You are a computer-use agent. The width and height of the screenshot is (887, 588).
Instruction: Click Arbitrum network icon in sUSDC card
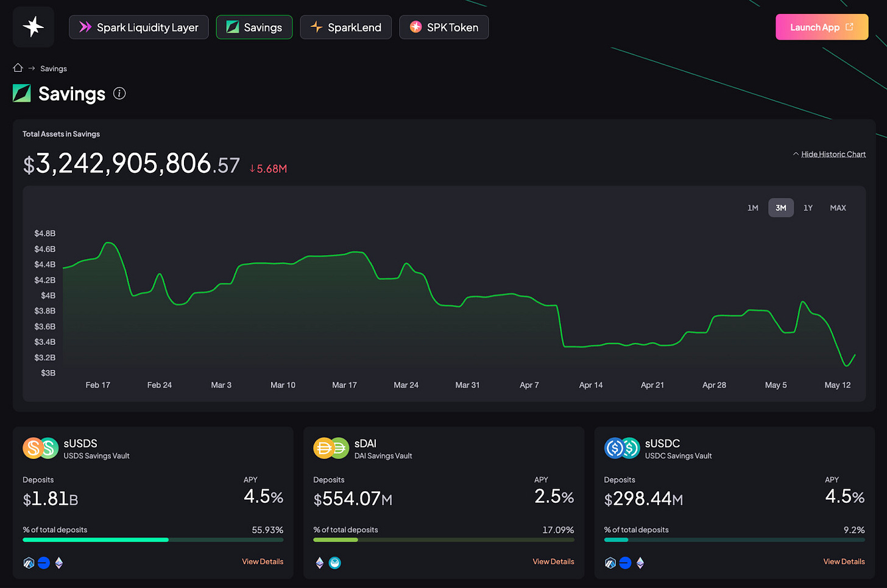pos(610,563)
